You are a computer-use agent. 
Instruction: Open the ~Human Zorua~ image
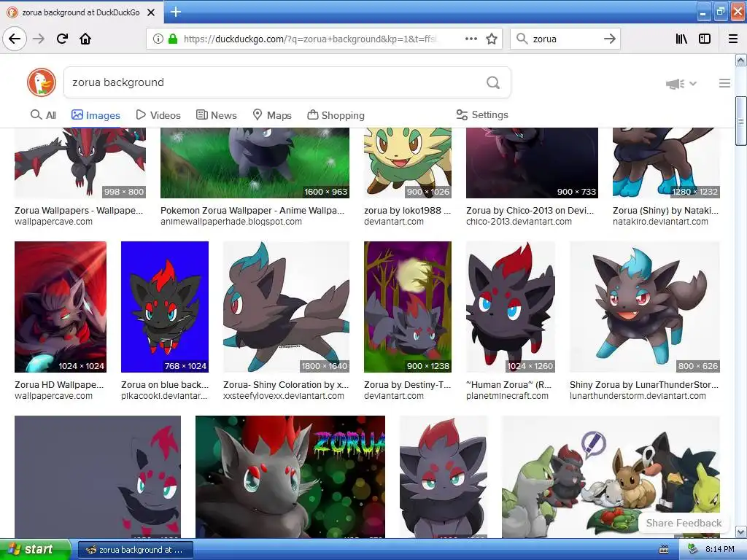(511, 307)
